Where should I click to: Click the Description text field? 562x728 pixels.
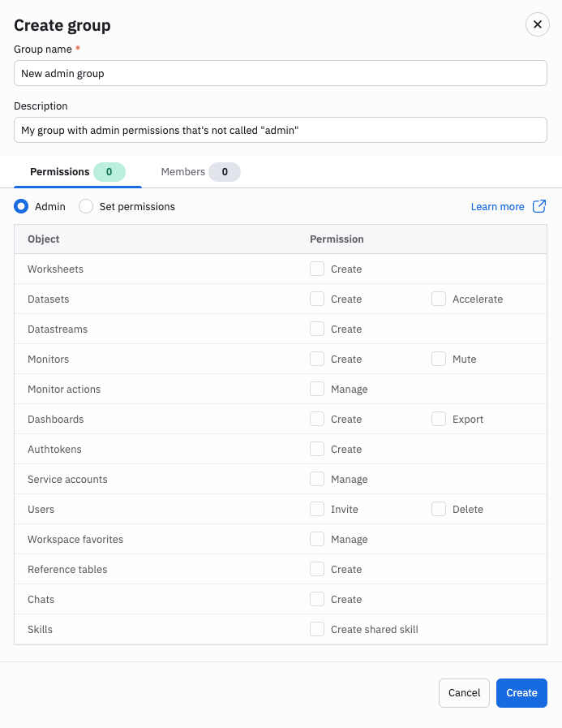click(281, 130)
